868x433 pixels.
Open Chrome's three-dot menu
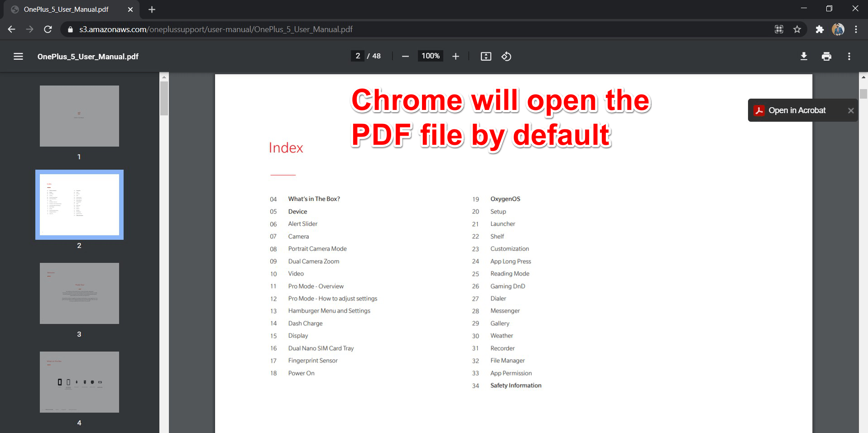[x=856, y=29]
